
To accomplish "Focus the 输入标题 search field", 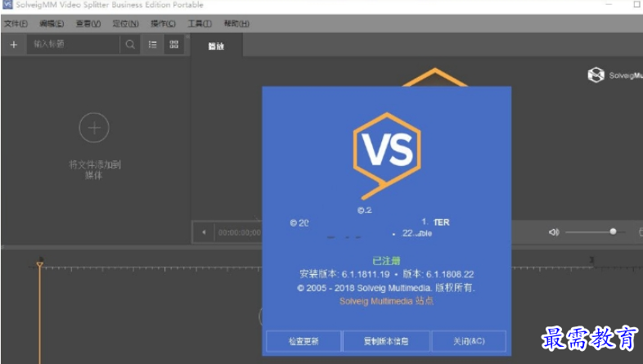I will [x=74, y=44].
